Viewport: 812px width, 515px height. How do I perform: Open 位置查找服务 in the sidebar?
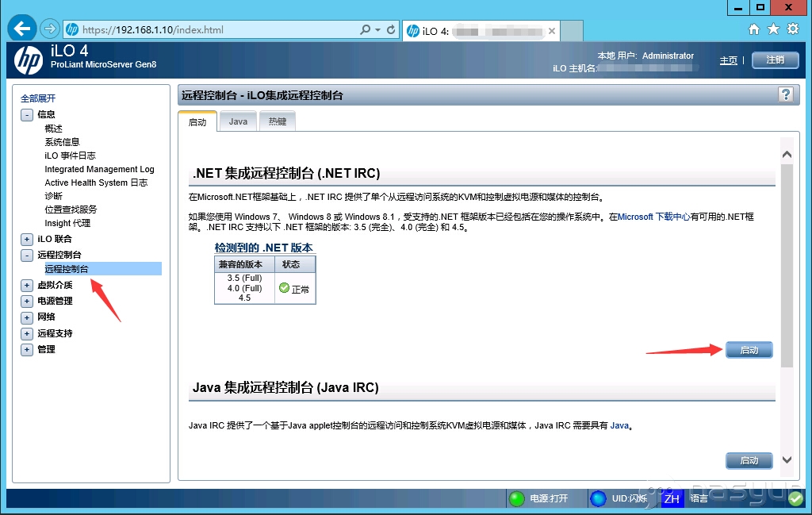tap(71, 209)
